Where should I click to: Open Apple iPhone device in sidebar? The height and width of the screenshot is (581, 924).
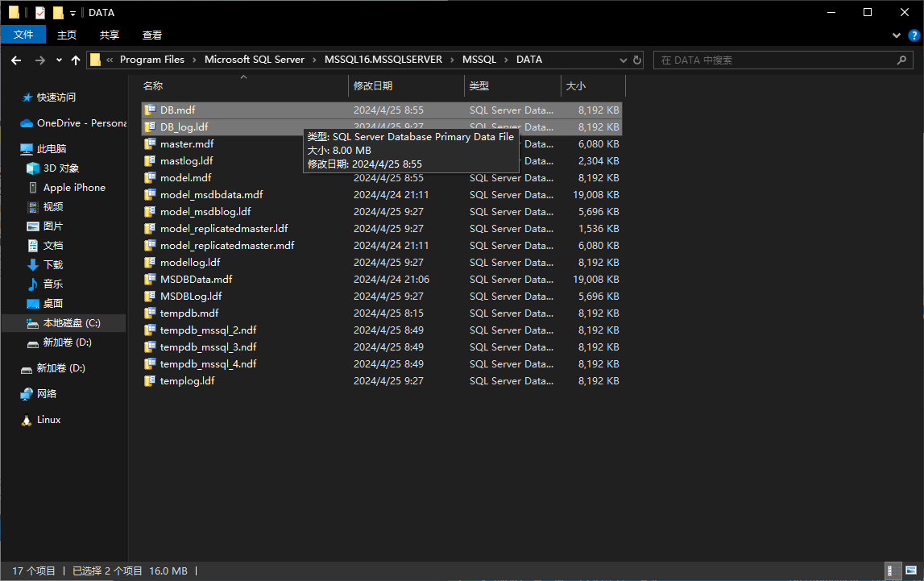[73, 188]
